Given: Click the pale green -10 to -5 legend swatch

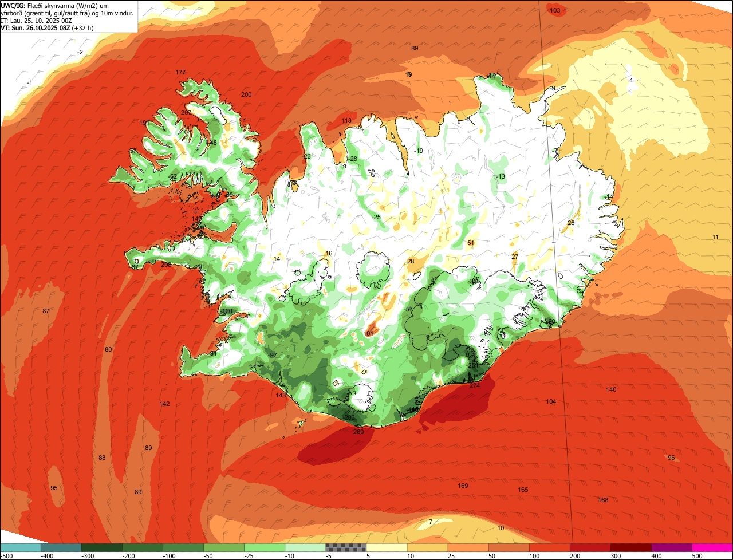Looking at the screenshot, I should coord(305,547).
